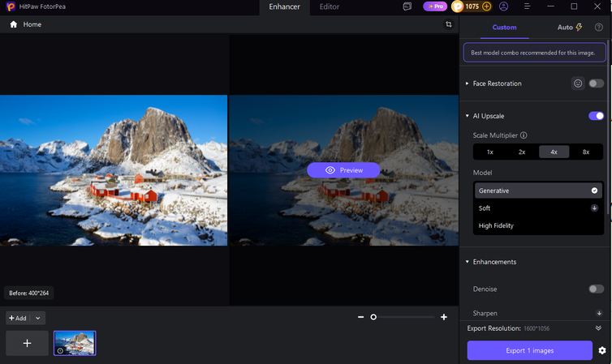
Task: Open the Add dropdown arrow
Action: (x=38, y=318)
